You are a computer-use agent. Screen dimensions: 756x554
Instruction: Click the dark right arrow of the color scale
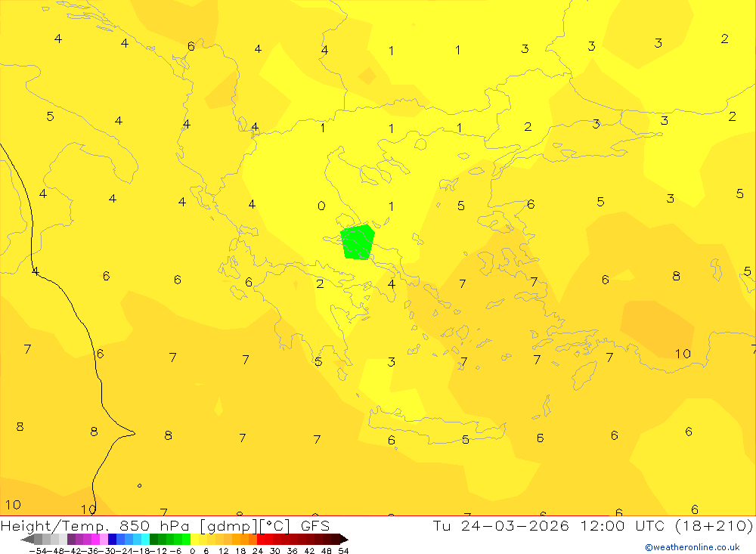click(344, 540)
